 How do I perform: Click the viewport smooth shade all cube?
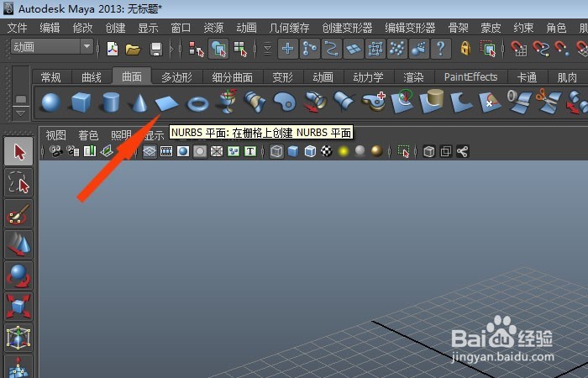(x=293, y=151)
